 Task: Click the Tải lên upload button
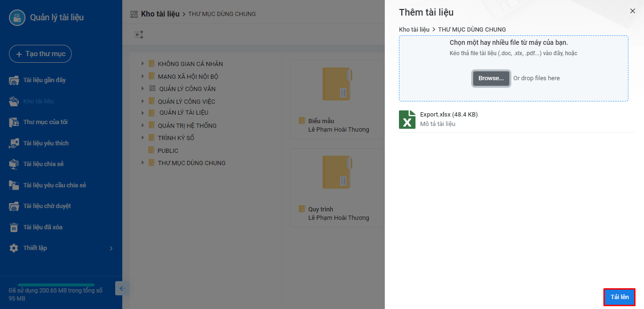pos(619,297)
